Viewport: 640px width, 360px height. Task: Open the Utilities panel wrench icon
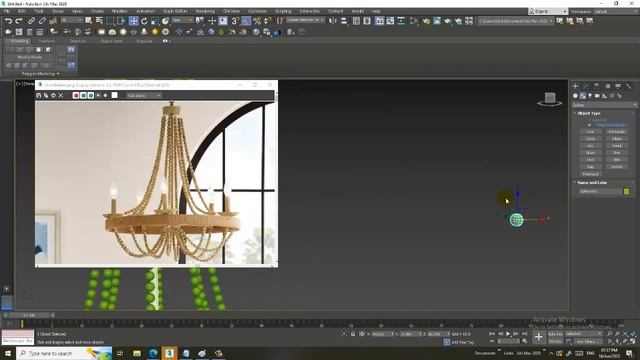[629, 86]
